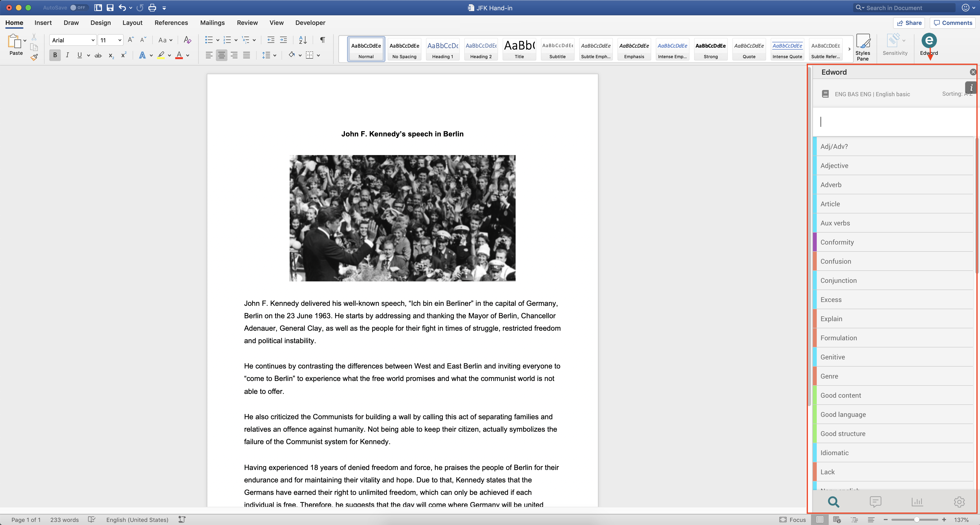Adjust the zoom slider in status bar
Screen dimensions: 980x525
917,520
